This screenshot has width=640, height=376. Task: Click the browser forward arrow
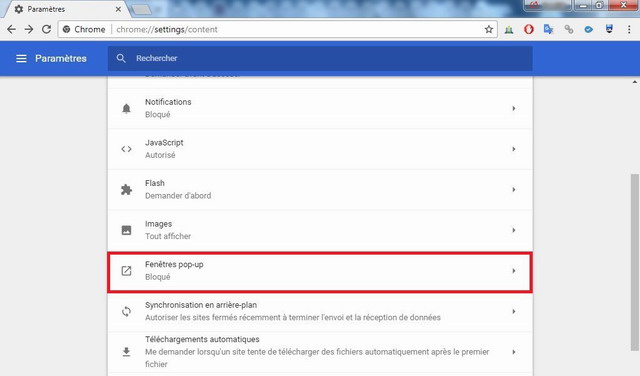[29, 29]
